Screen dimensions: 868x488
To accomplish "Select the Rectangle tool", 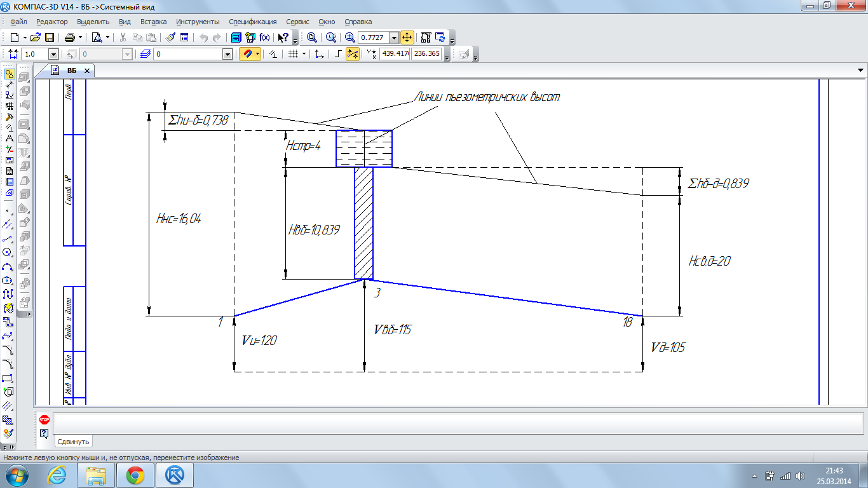I will coord(8,378).
